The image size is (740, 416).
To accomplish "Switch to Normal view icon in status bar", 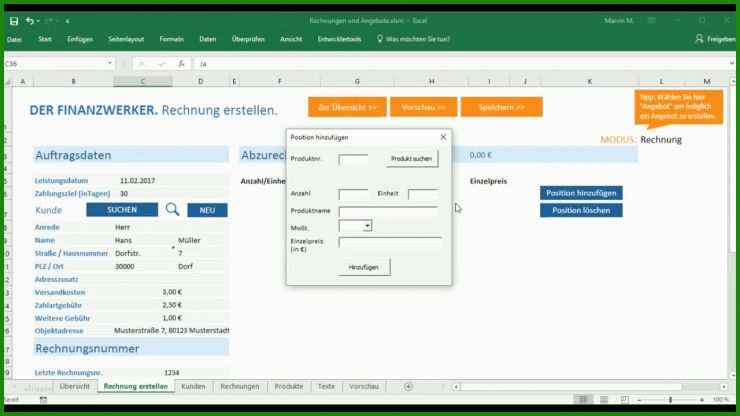I will point(583,399).
